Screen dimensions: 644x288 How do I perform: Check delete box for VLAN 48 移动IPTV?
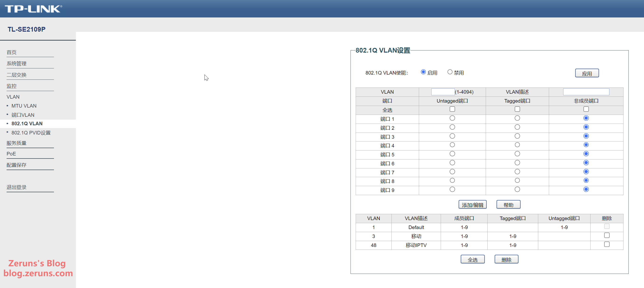pos(607,244)
